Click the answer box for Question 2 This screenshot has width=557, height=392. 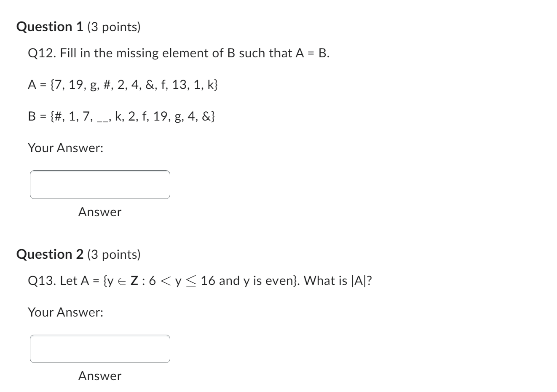point(99,349)
